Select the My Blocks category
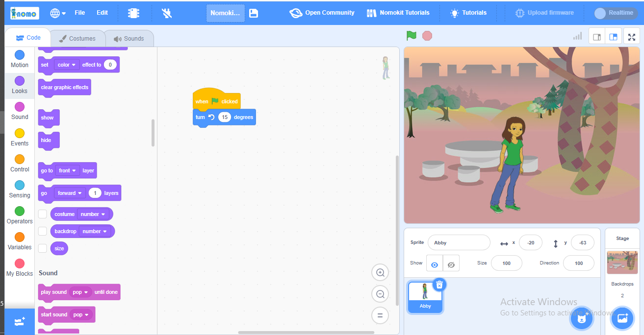Screen dimensions: 644x335 (20, 267)
